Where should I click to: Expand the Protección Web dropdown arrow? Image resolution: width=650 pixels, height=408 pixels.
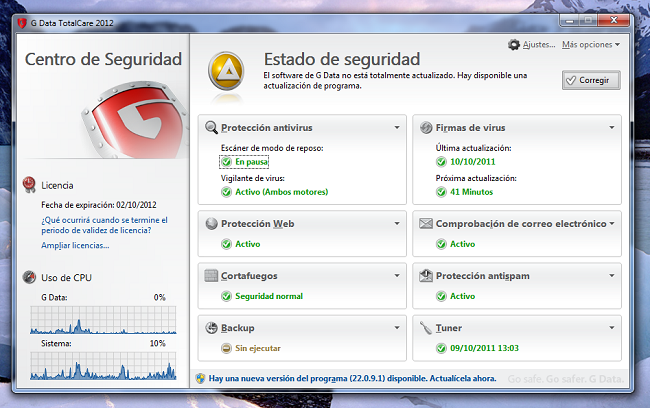point(397,223)
